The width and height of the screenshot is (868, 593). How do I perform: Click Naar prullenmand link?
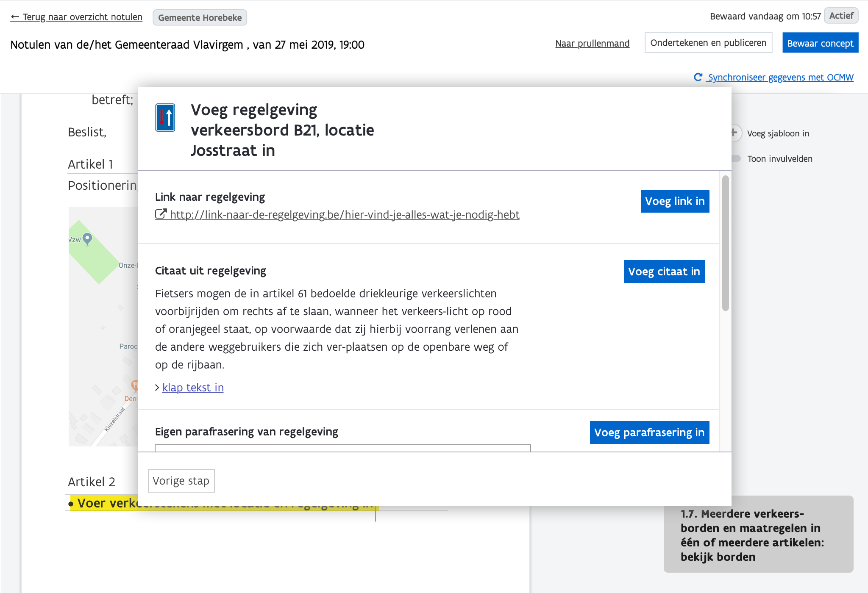[x=592, y=43]
